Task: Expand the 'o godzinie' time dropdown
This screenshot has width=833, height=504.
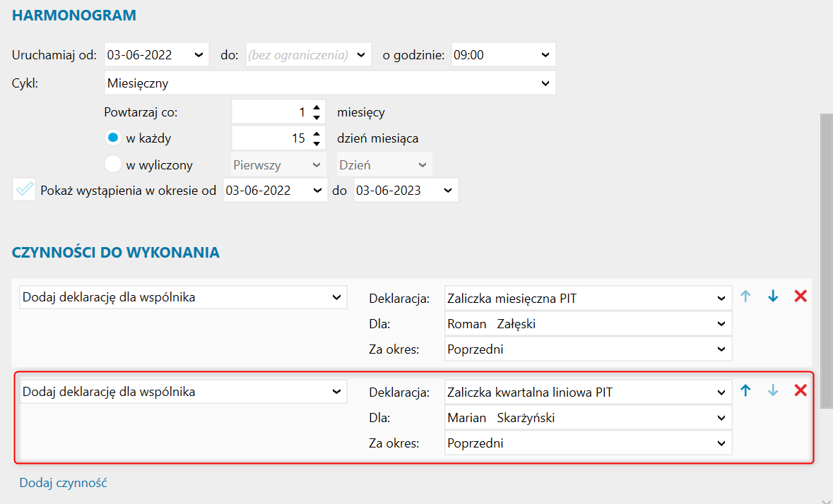Action: 545,55
